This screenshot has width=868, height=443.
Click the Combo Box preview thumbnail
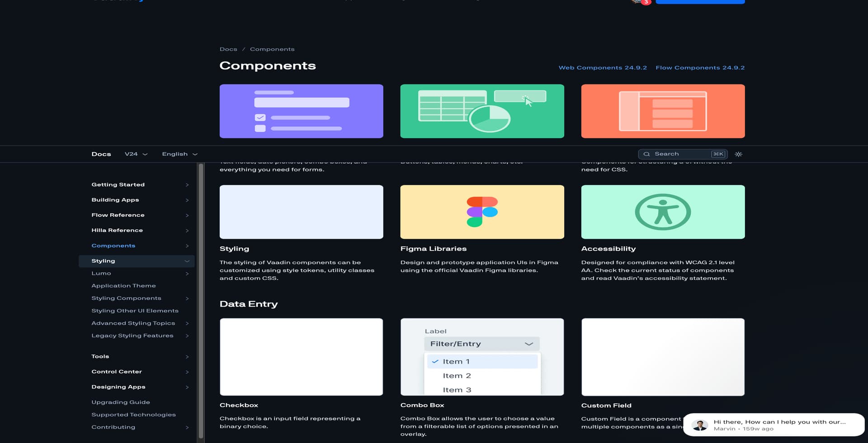point(482,357)
